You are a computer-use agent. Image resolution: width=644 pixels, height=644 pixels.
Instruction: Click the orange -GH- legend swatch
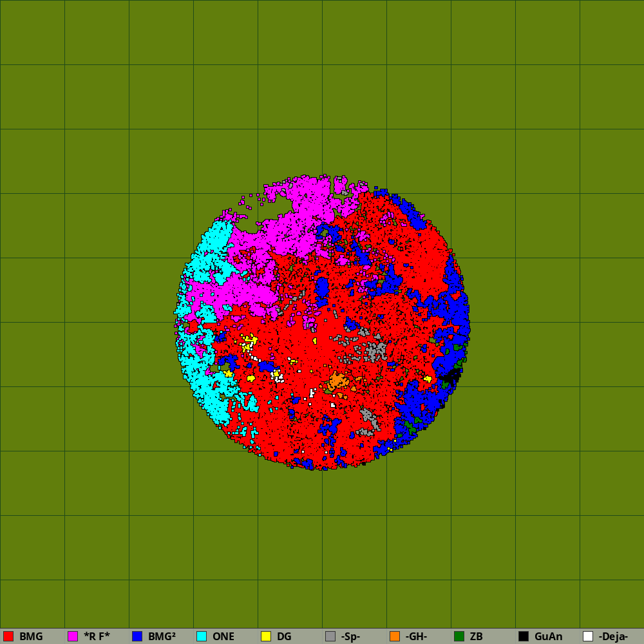coord(395,636)
